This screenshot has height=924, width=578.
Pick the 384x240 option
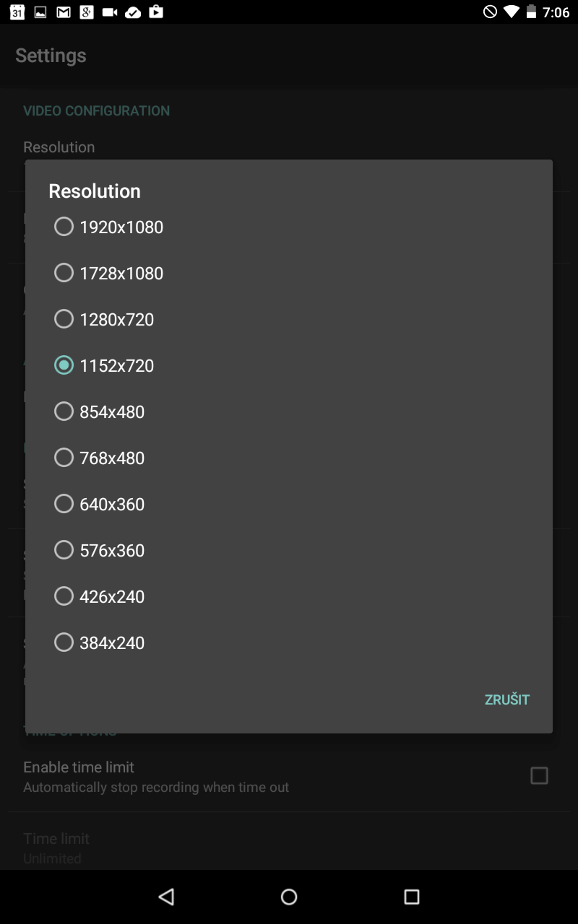64,642
